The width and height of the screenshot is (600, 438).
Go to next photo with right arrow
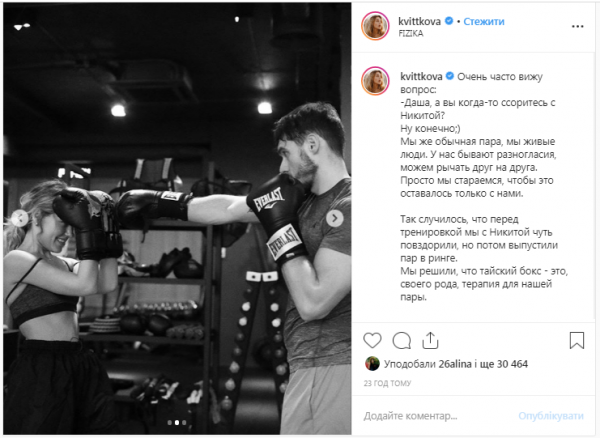tap(334, 218)
